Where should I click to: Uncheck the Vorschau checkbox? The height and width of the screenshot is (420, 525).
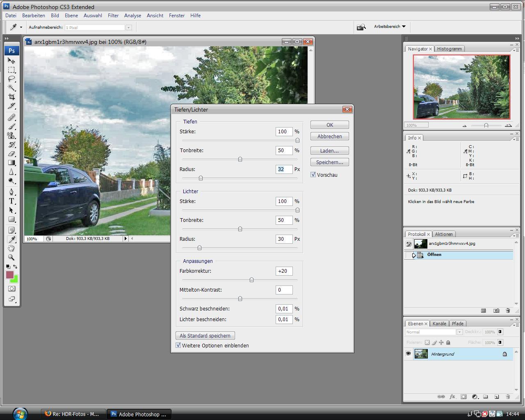coord(313,175)
